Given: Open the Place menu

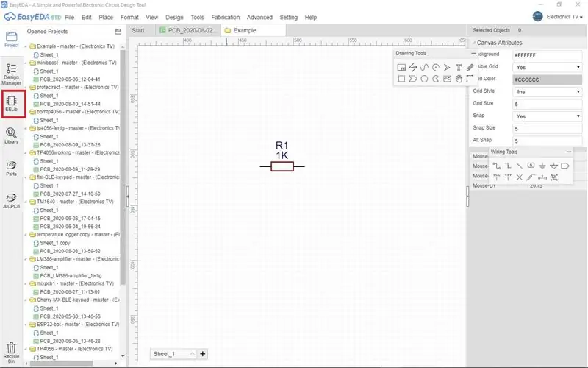Looking at the screenshot, I should (106, 17).
